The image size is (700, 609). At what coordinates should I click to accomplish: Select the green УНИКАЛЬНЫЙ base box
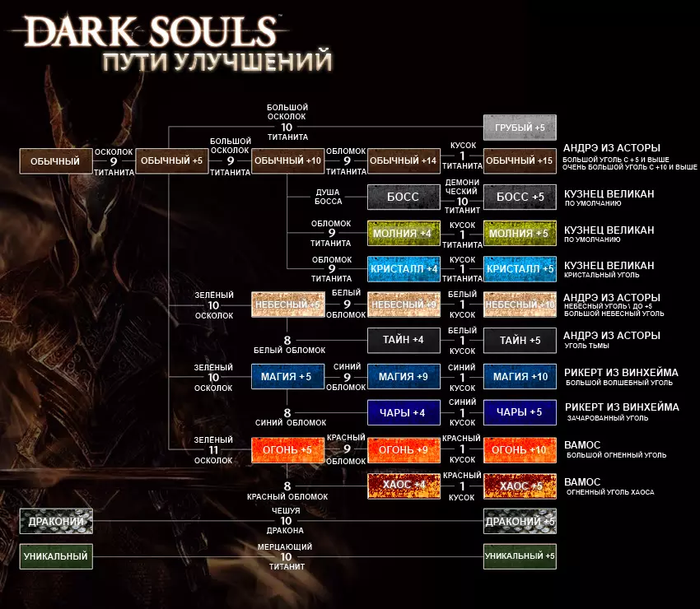click(56, 556)
